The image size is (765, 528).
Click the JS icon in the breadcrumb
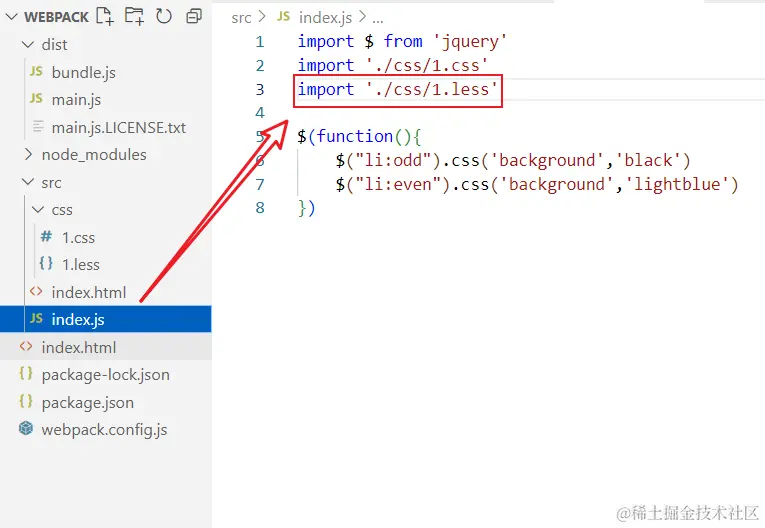(283, 17)
